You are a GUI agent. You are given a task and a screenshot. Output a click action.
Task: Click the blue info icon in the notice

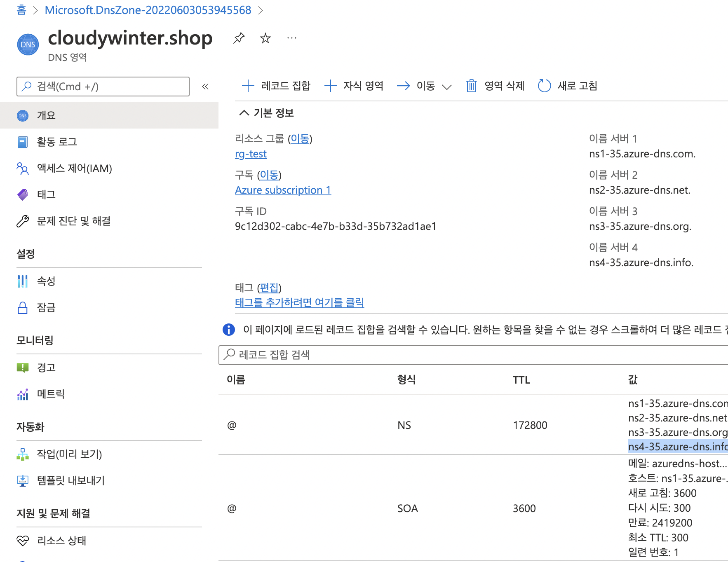coord(228,330)
